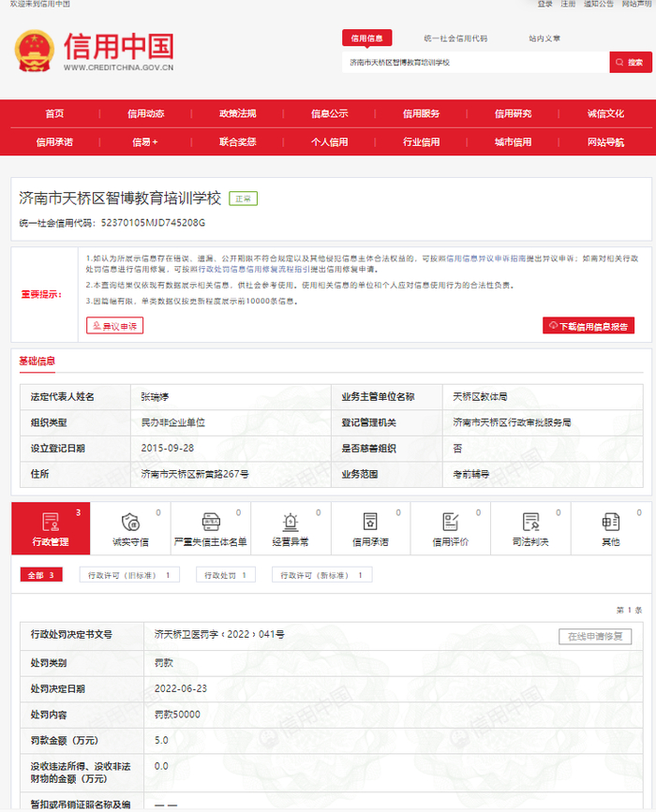Viewport: 656px width, 812px height.
Task: Click penalty content 罚款50000
Action: [x=177, y=715]
